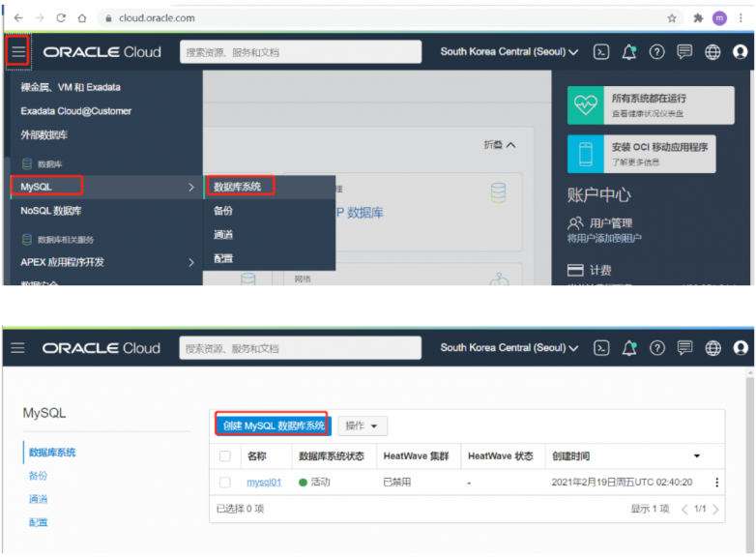Open the 操作 actions dropdown

[x=363, y=425]
